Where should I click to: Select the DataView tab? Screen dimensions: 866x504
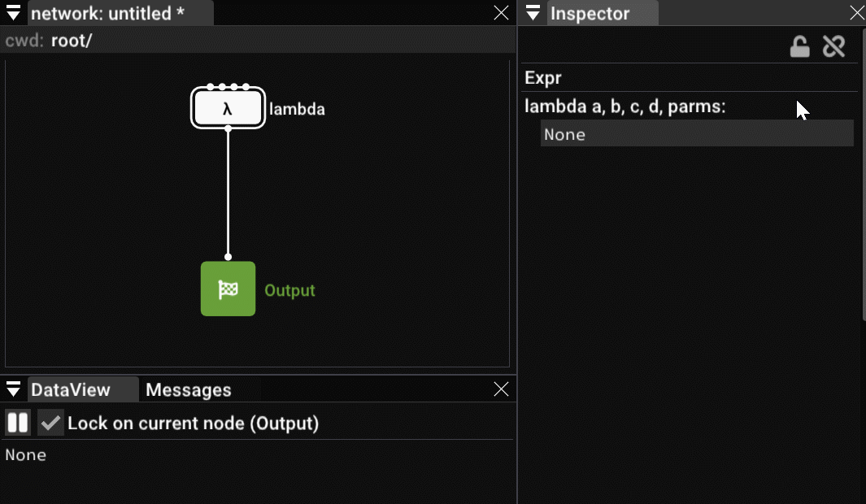[x=71, y=390]
